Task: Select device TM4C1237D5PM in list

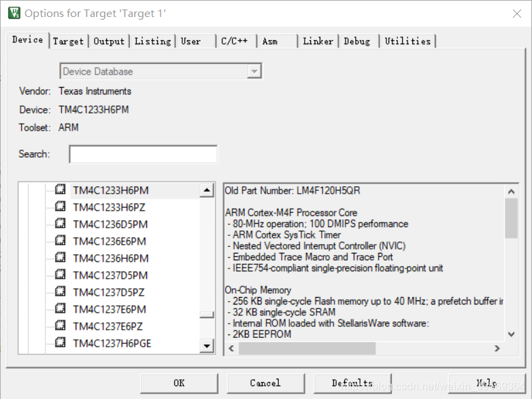Action: [x=110, y=275]
